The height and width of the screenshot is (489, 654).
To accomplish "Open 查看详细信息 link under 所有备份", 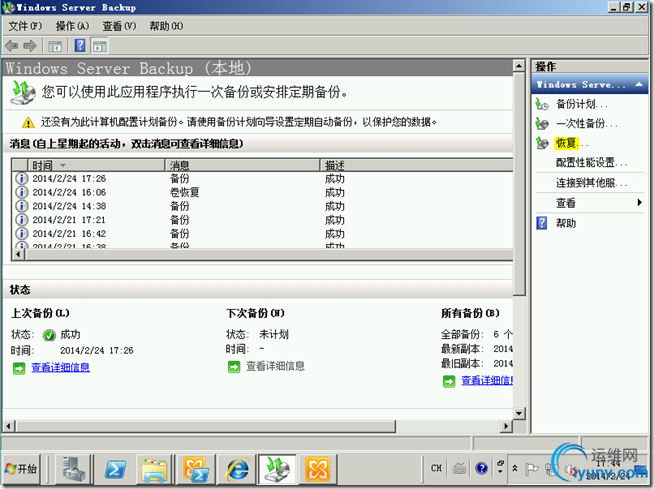I will click(x=487, y=381).
